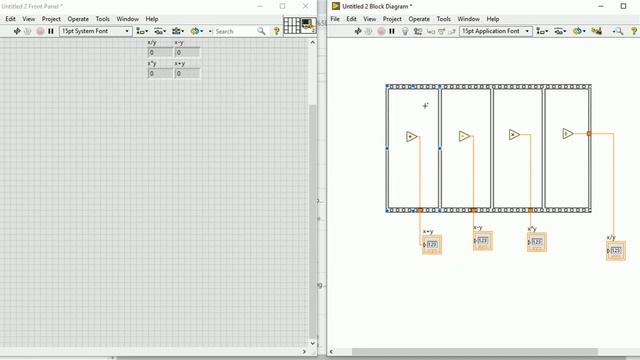Click Front Panel scroll-up arrow
This screenshot has width=640, height=360.
313,42
